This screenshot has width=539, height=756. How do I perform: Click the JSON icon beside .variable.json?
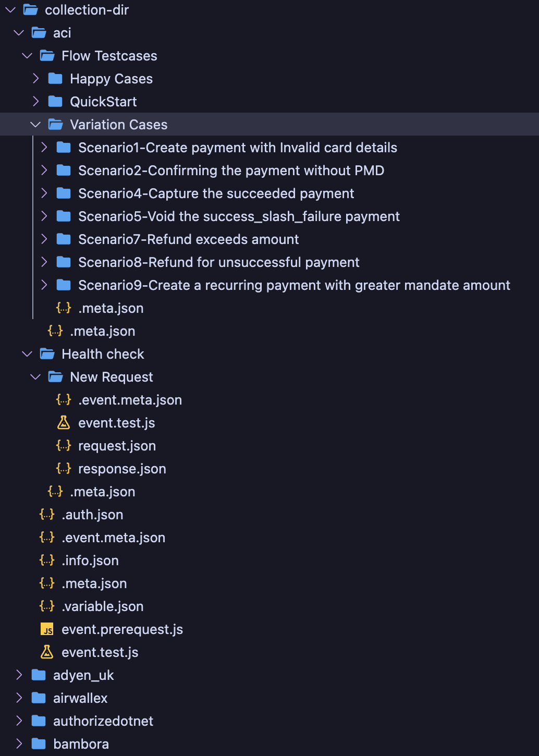click(x=47, y=606)
